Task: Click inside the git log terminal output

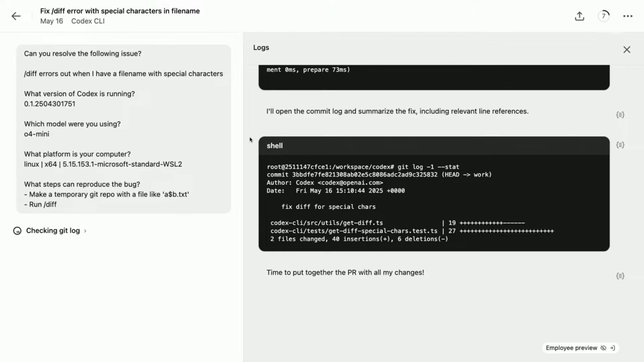Action: (x=434, y=203)
